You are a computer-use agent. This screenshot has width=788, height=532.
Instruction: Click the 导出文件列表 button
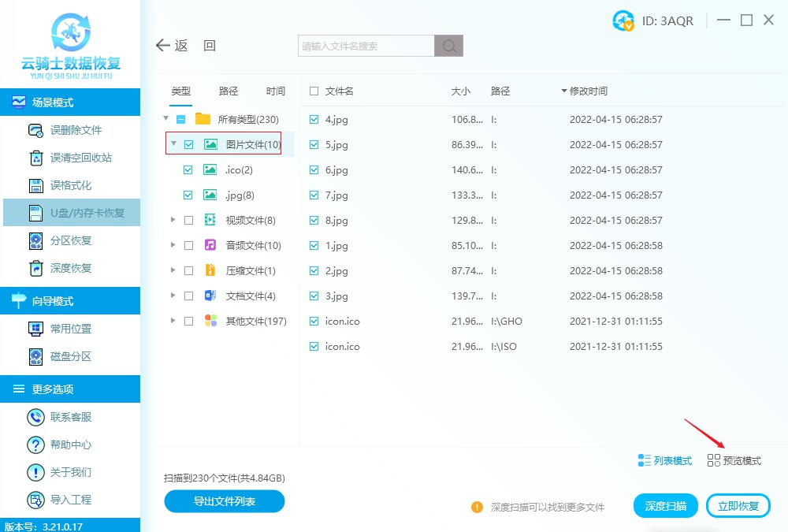pyautogui.click(x=224, y=501)
